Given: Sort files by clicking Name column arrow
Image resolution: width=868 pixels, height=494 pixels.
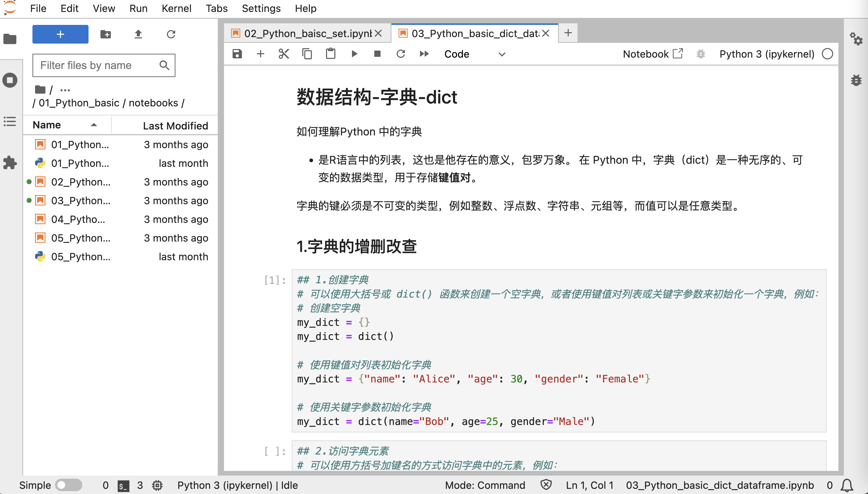Looking at the screenshot, I should [x=94, y=125].
